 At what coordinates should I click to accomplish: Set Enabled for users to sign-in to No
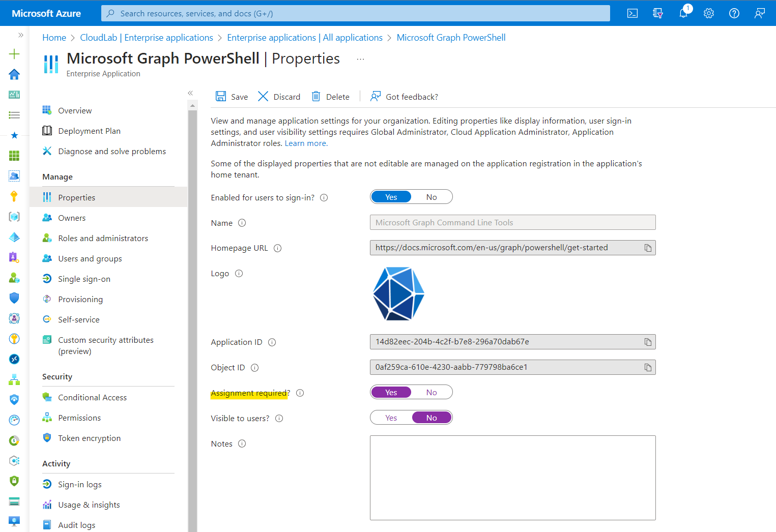[x=432, y=197]
